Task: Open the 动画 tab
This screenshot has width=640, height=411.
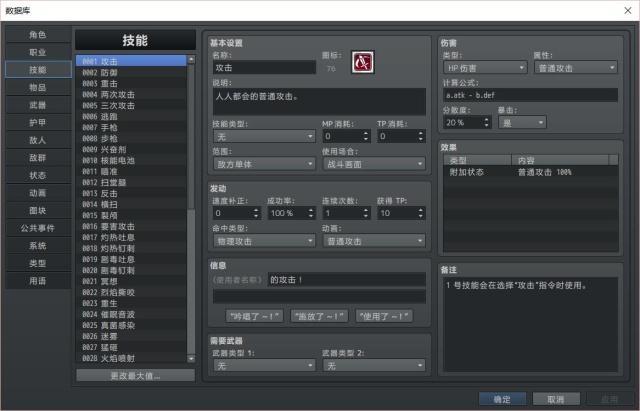Action: pyautogui.click(x=38, y=193)
